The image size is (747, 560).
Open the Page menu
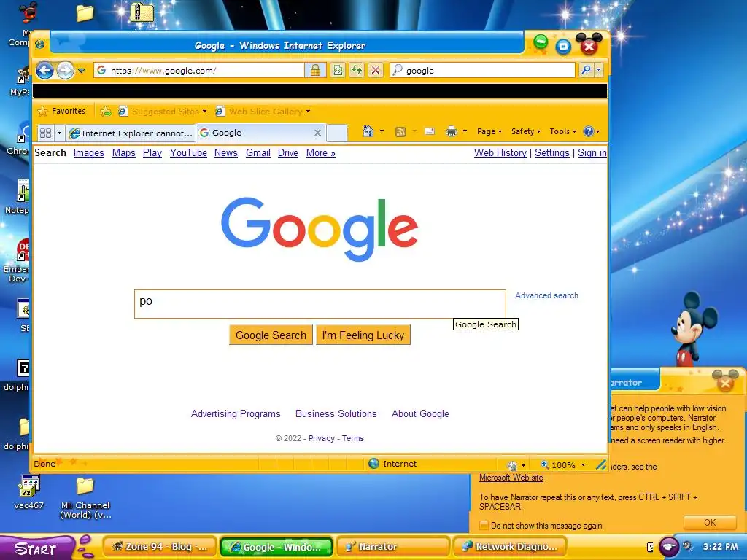(489, 131)
